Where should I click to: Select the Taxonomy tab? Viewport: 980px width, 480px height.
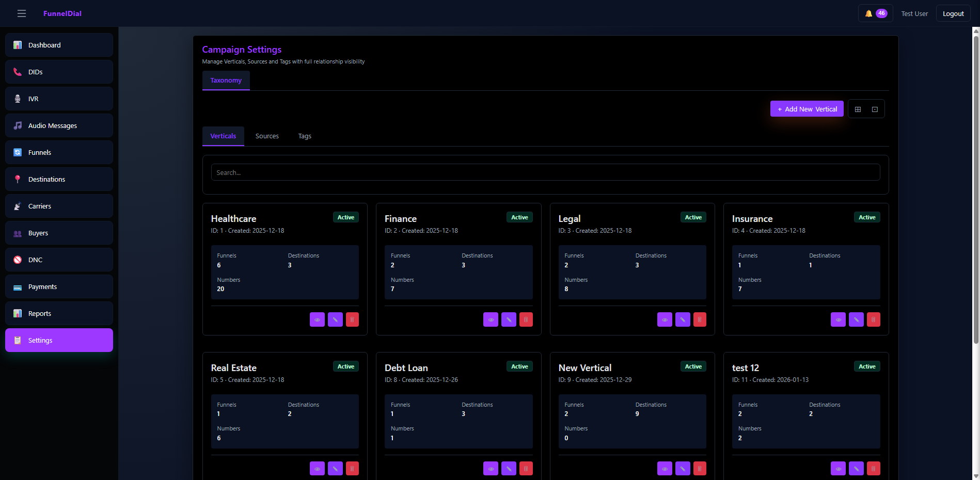pos(226,81)
